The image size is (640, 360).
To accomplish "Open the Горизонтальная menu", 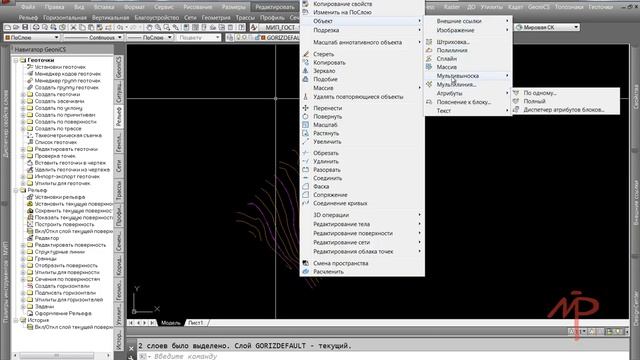I will [x=64, y=18].
